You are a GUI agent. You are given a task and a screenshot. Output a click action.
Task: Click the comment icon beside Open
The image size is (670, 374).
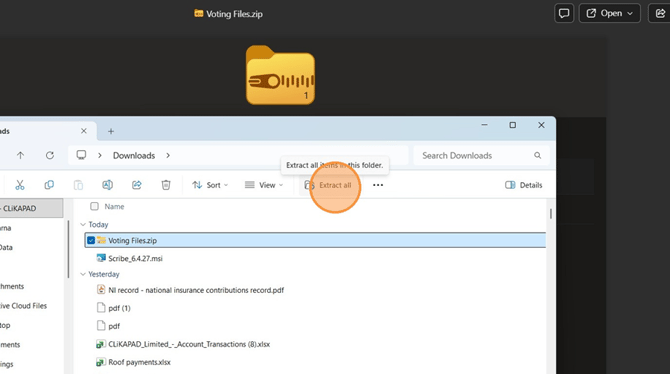[x=564, y=13]
